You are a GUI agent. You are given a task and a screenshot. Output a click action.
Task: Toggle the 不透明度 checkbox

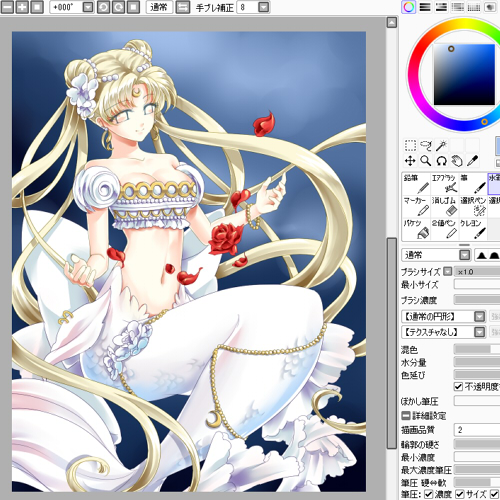(x=458, y=386)
